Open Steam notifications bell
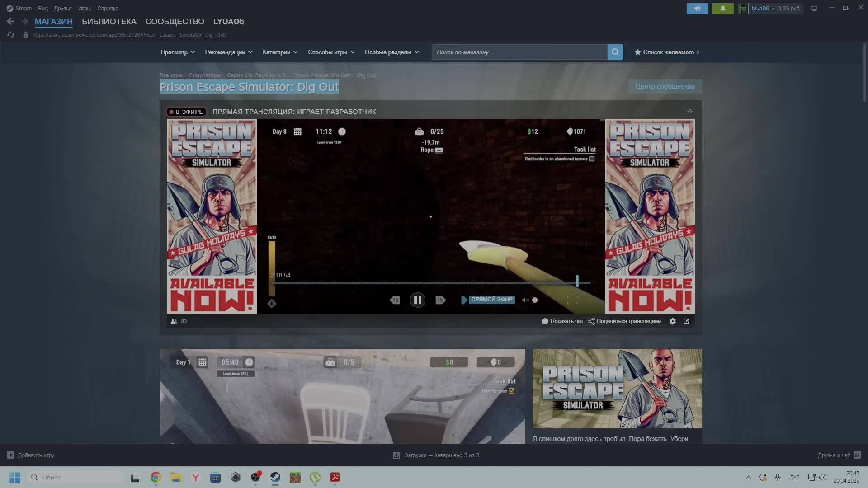Screen dimensions: 868x488 tap(723, 8)
